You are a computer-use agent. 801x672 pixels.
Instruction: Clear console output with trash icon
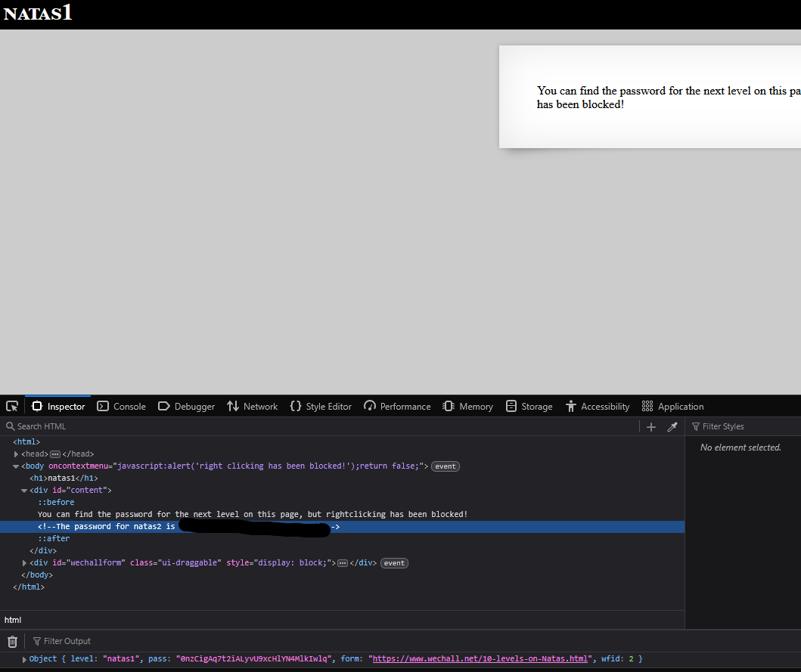(12, 642)
